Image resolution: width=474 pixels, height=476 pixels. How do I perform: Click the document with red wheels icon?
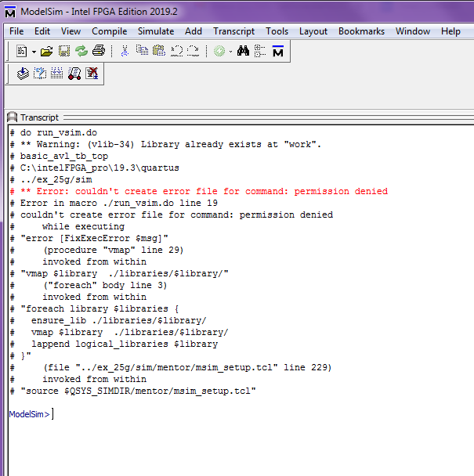pyautogui.click(x=74, y=74)
